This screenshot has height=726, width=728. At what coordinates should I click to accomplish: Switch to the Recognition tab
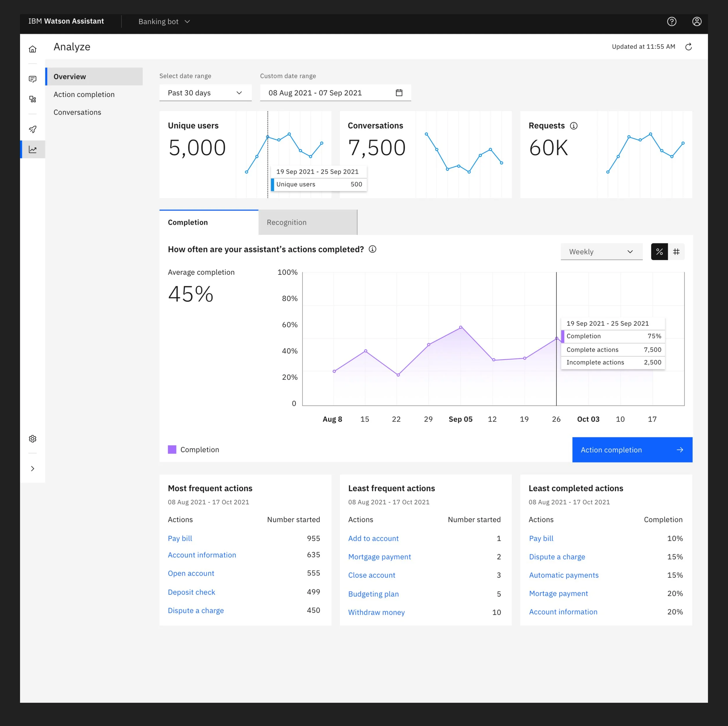(x=307, y=222)
